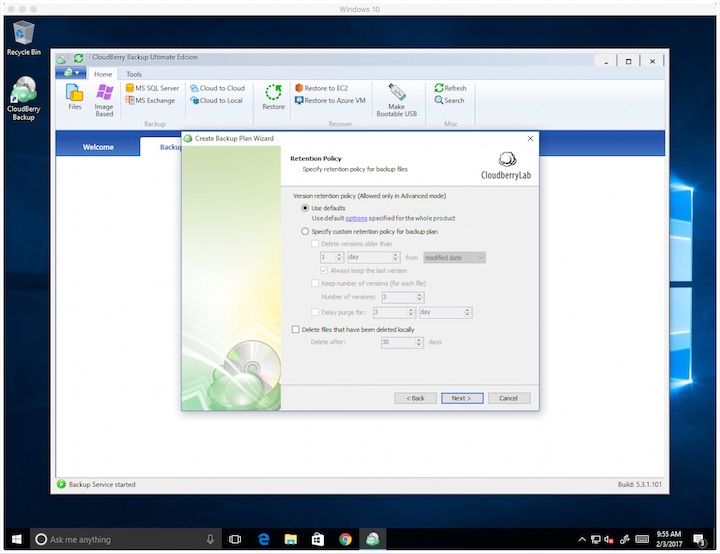Select Specify custom retention policy option
This screenshot has height=554, width=720.
pyautogui.click(x=305, y=232)
